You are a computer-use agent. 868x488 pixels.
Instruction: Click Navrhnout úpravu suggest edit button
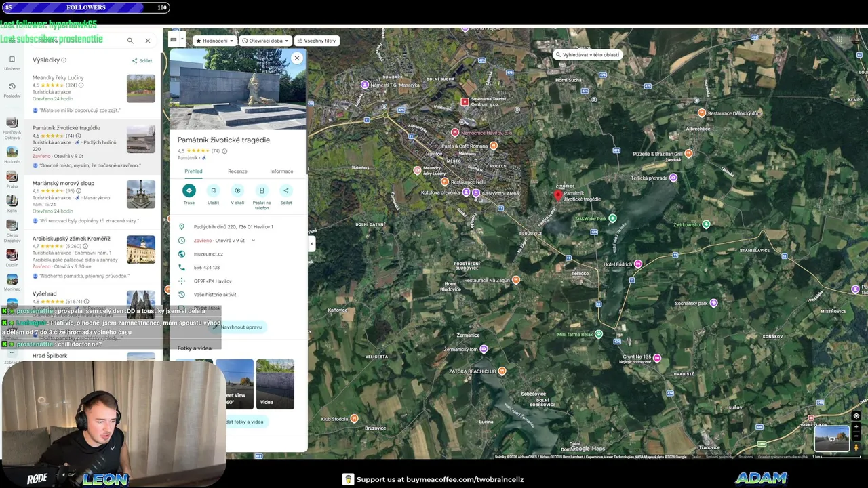(239, 327)
